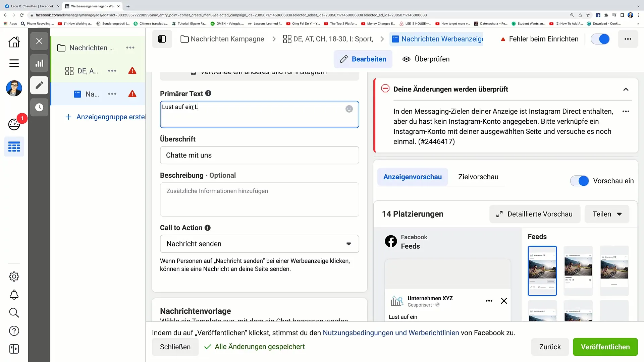Close the editing panel with X button
Screen dimensions: 644x362
click(x=39, y=41)
